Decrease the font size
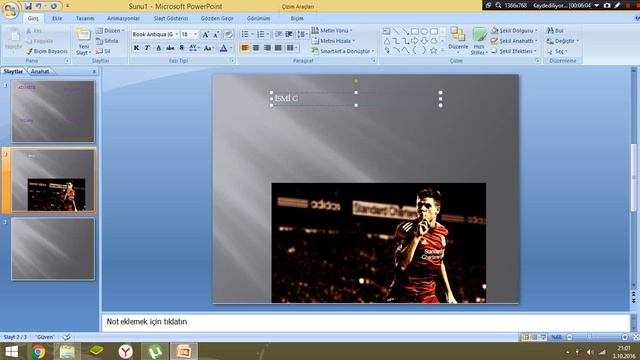The height and width of the screenshot is (360, 640). (x=216, y=35)
